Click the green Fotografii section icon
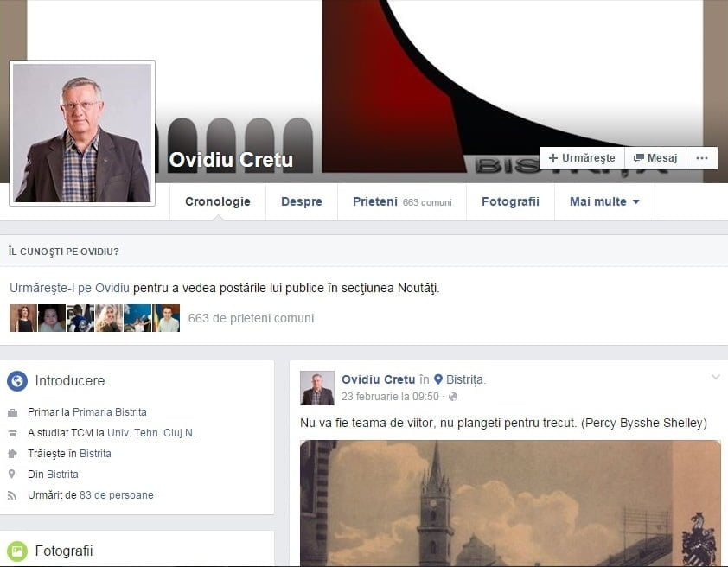Image resolution: width=728 pixels, height=567 pixels. coord(17,551)
